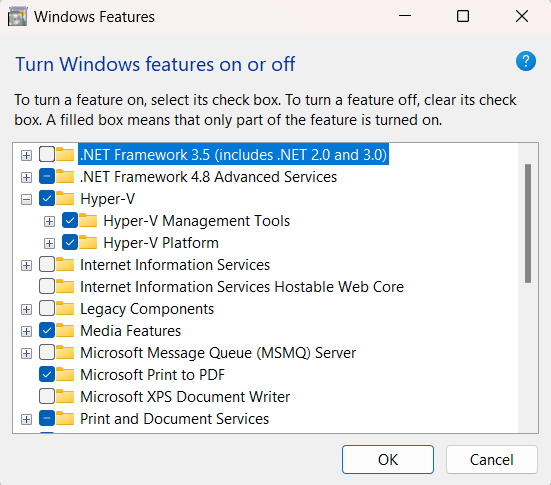
Task: Minimize the Windows Features window
Action: 405,16
